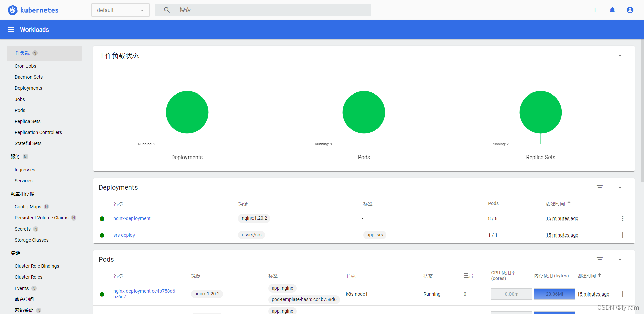This screenshot has width=644, height=314.
Task: Open Replica Sets sidebar item
Action: tap(28, 121)
